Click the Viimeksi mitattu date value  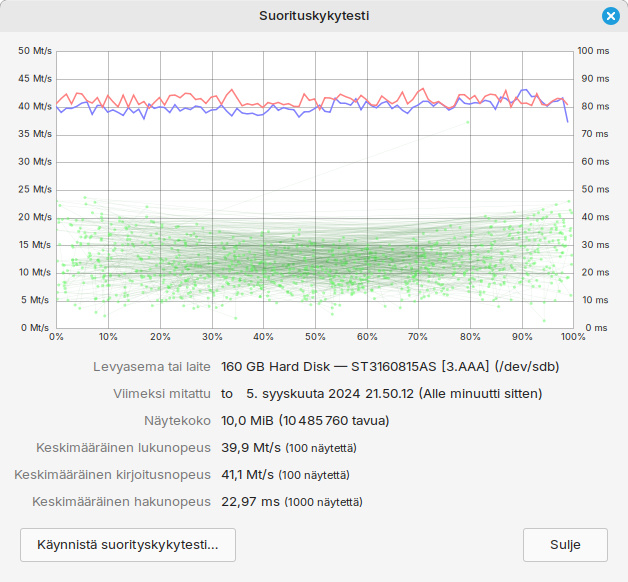point(381,394)
